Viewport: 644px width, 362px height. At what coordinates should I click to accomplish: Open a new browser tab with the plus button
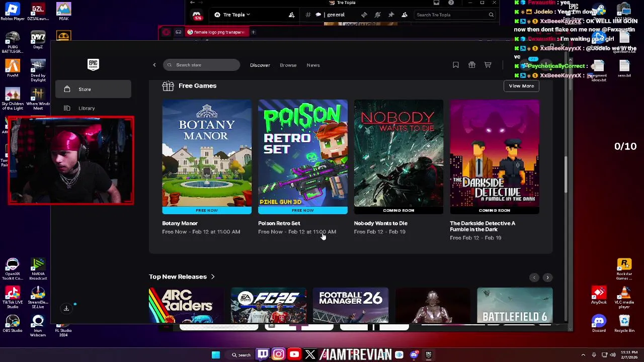click(253, 32)
